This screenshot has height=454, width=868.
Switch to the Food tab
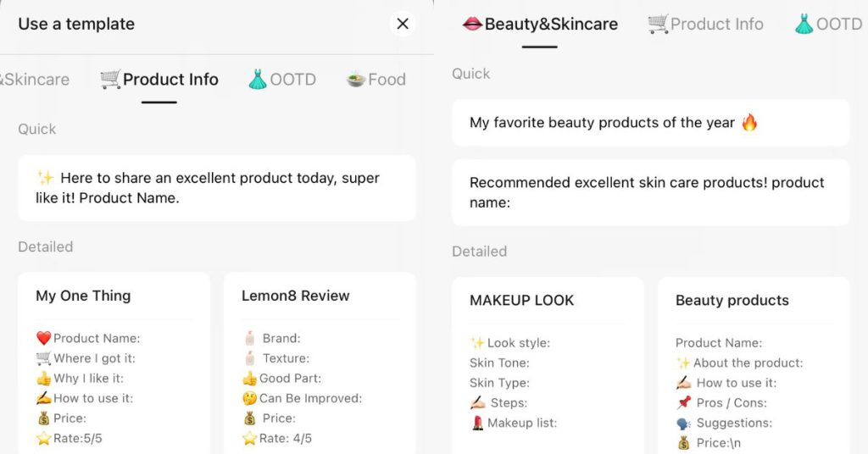pos(376,80)
